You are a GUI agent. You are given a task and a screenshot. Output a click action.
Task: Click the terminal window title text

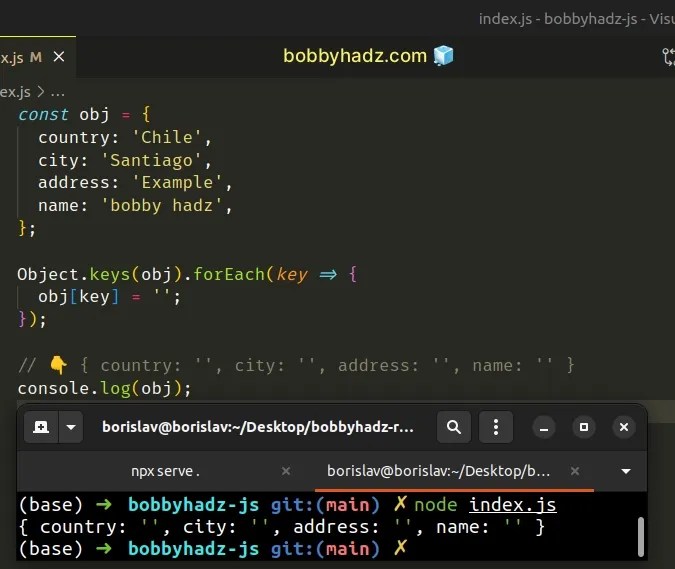pos(257,427)
